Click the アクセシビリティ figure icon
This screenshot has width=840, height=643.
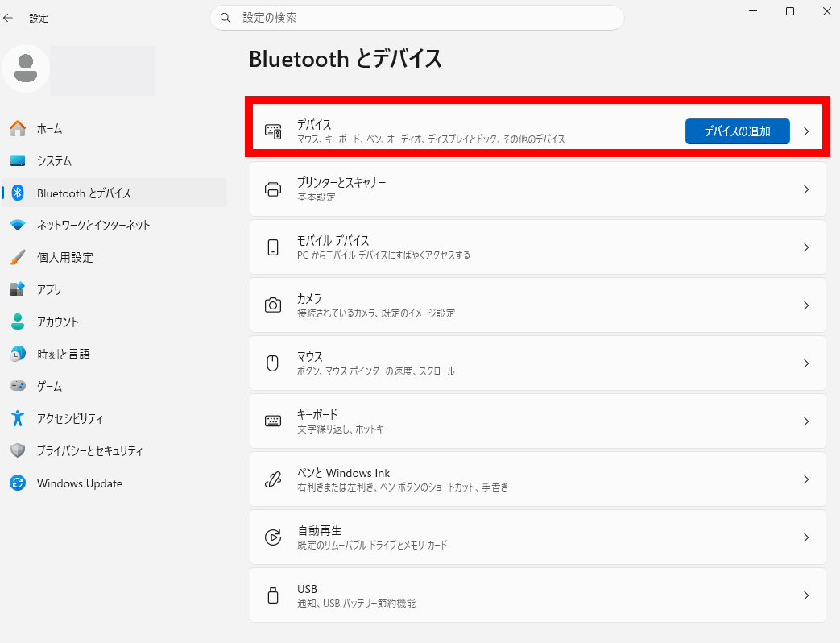18,418
